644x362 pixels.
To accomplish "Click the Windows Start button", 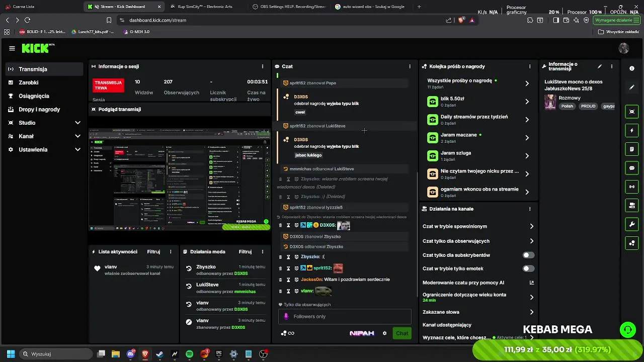I will 11,354.
